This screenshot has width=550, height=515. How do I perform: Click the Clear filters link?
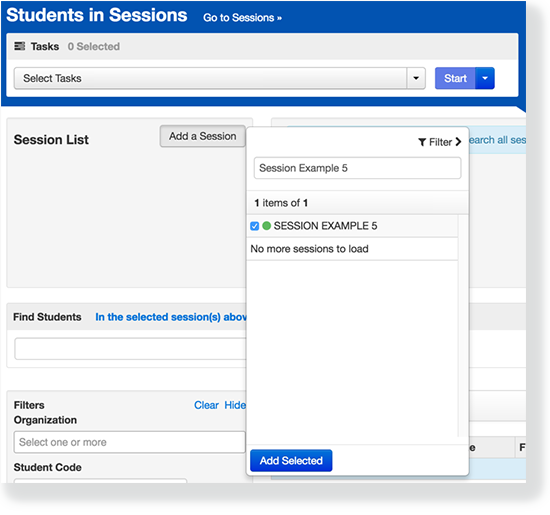pyautogui.click(x=206, y=405)
